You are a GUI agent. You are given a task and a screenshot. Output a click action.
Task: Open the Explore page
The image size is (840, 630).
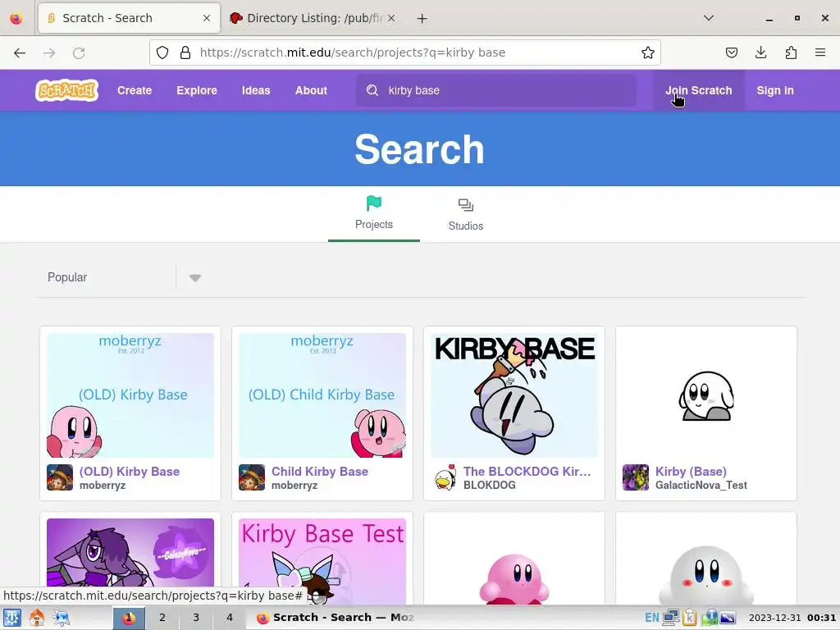(x=197, y=90)
